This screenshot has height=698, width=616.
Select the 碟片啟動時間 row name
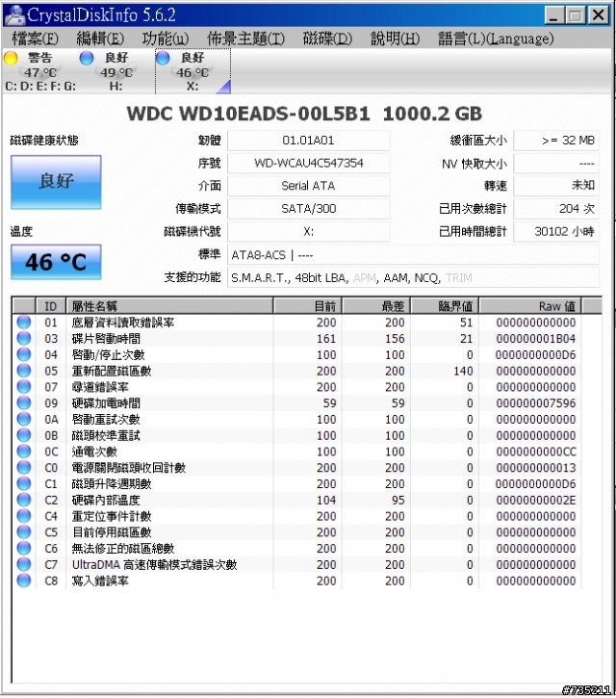(106, 339)
